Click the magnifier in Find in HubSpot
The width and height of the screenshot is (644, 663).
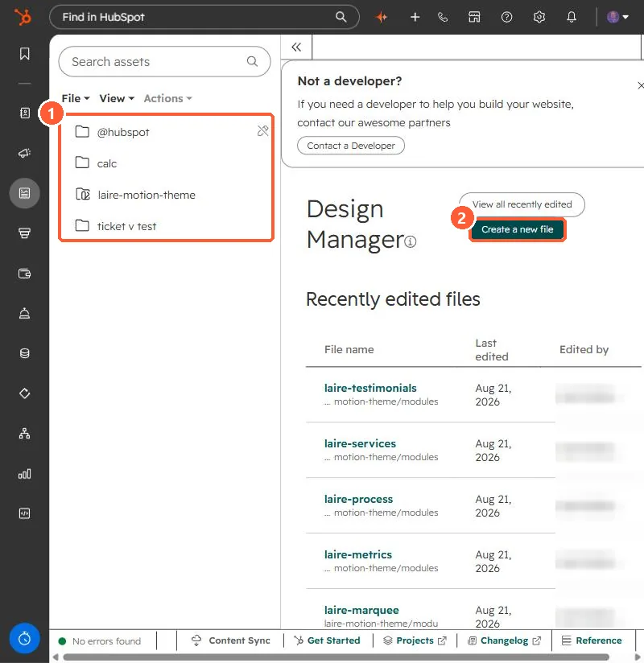[x=341, y=17]
